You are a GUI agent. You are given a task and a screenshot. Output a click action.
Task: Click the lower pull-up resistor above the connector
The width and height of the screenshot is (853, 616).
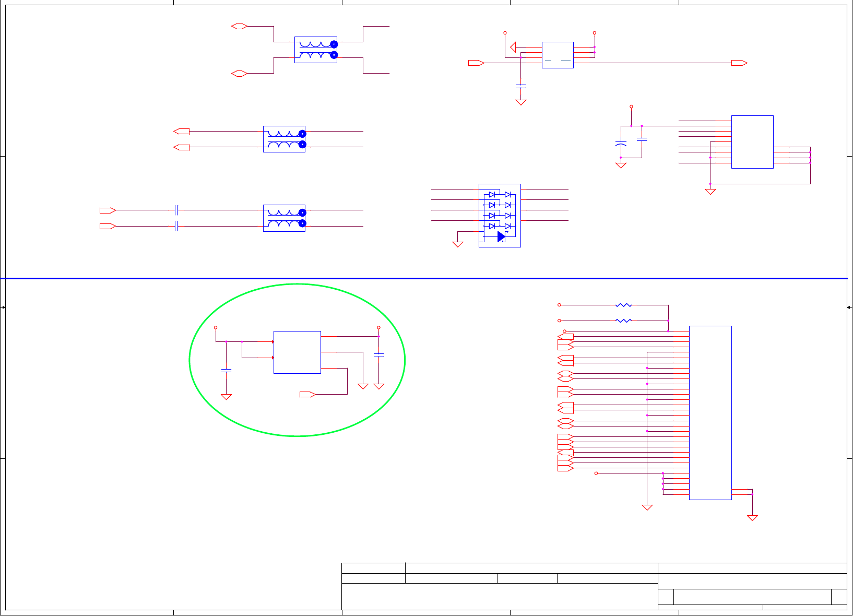pyautogui.click(x=624, y=321)
